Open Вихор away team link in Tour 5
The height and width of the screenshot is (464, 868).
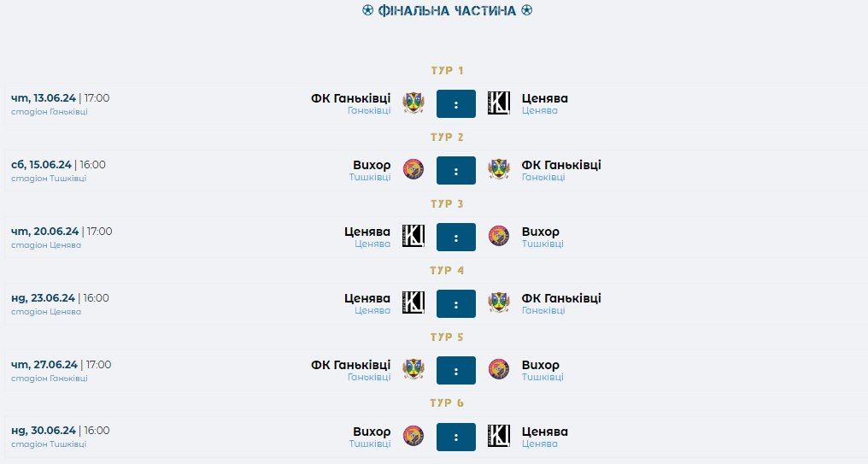click(x=541, y=365)
